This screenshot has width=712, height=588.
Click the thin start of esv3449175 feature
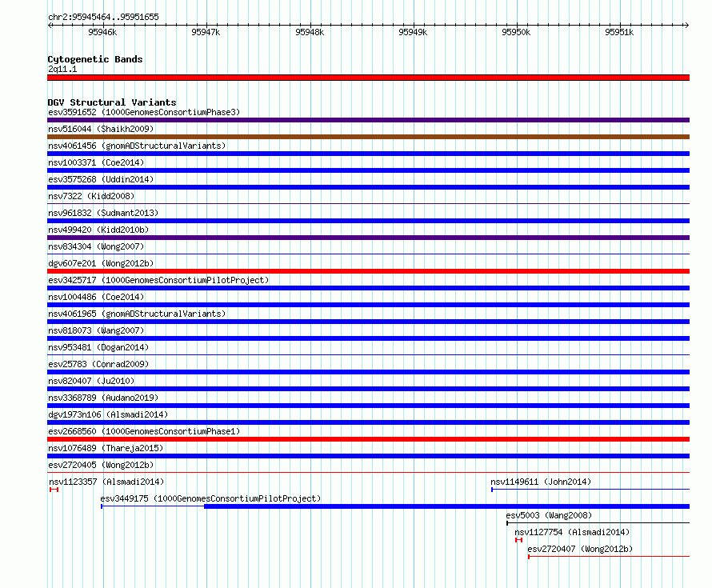pyautogui.click(x=153, y=506)
